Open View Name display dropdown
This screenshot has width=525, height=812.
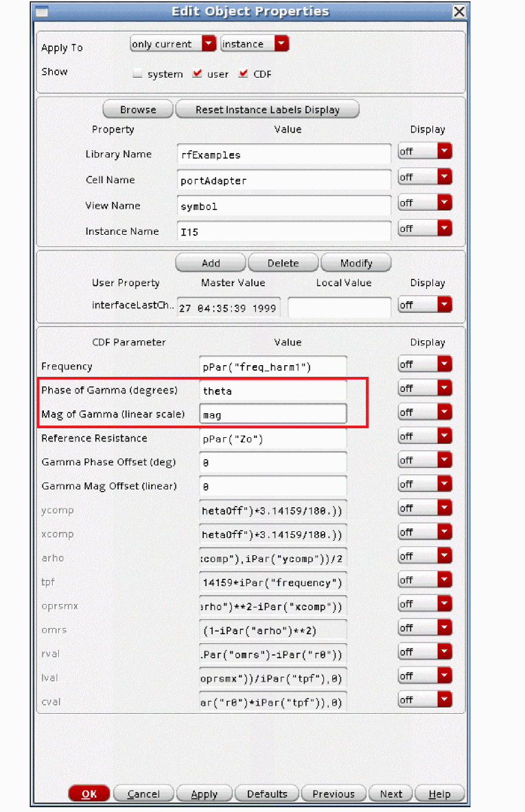(x=425, y=202)
